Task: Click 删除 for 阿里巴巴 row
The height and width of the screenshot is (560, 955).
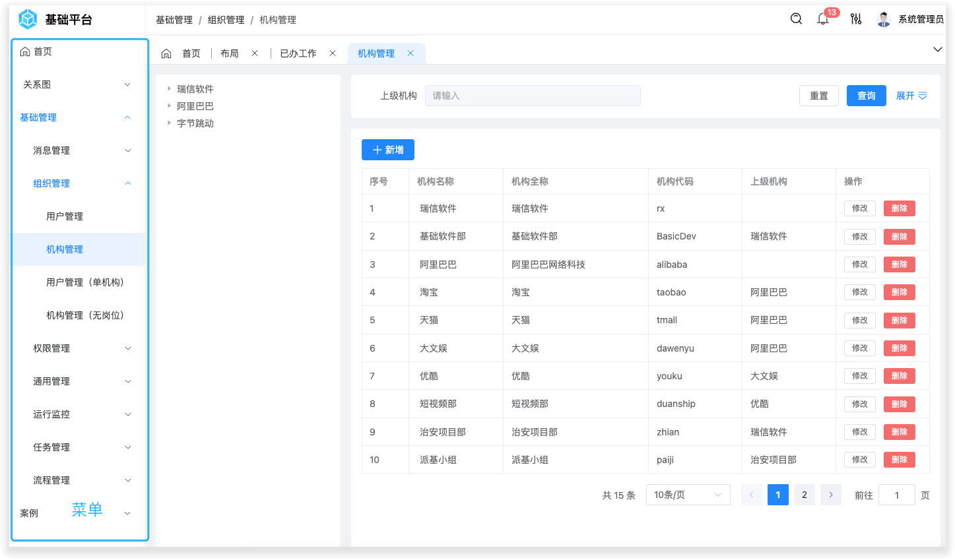Action: tap(900, 264)
